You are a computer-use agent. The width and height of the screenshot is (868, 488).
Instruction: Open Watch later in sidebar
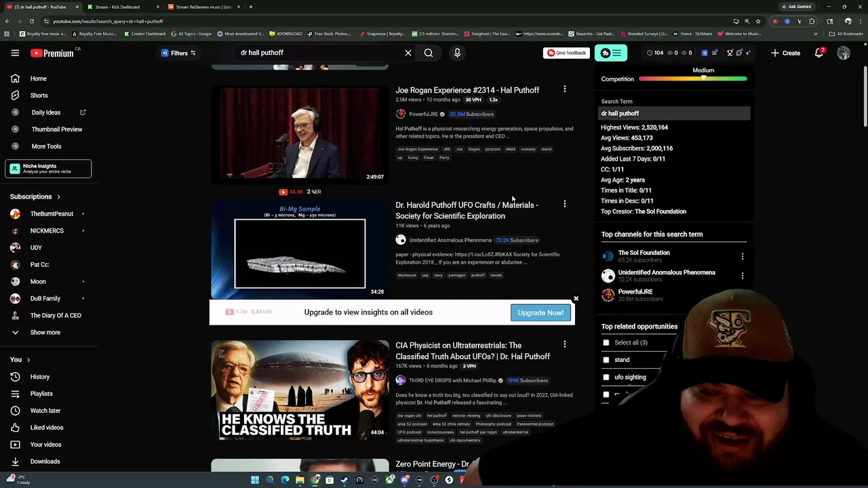click(x=45, y=411)
